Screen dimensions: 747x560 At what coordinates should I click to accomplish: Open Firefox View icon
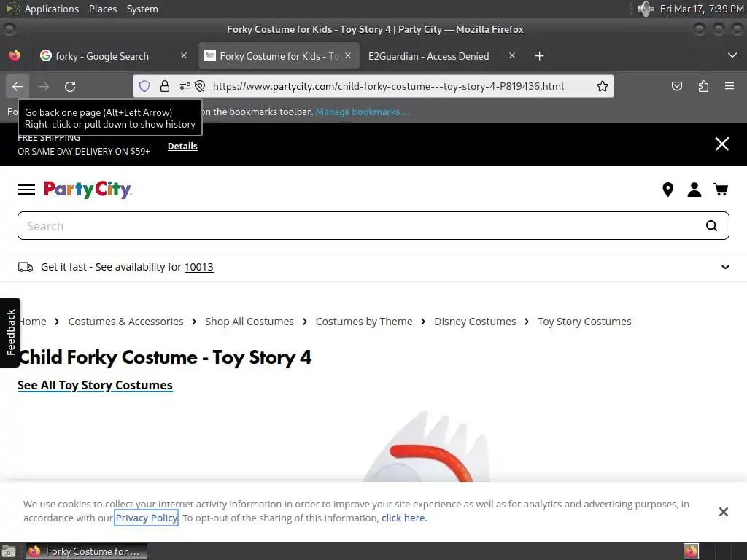pyautogui.click(x=15, y=55)
